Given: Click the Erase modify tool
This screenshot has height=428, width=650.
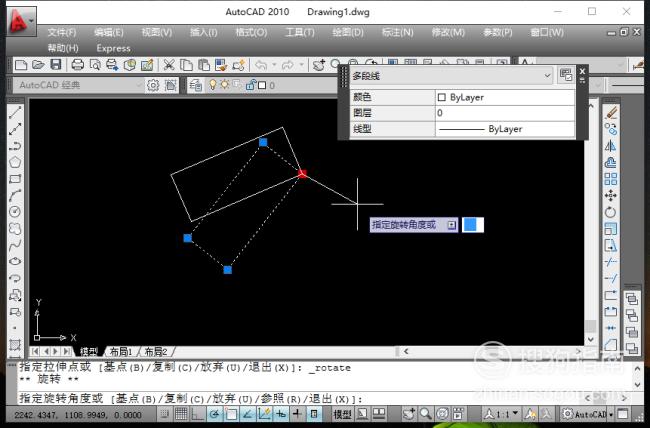Looking at the screenshot, I should pyautogui.click(x=611, y=112).
